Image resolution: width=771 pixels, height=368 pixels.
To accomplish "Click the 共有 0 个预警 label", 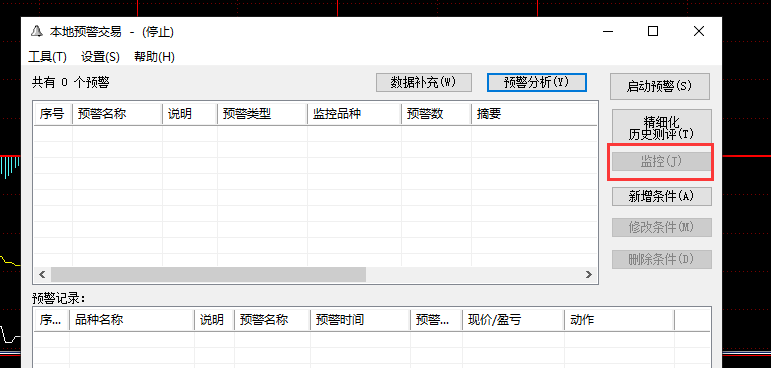I will tap(71, 83).
